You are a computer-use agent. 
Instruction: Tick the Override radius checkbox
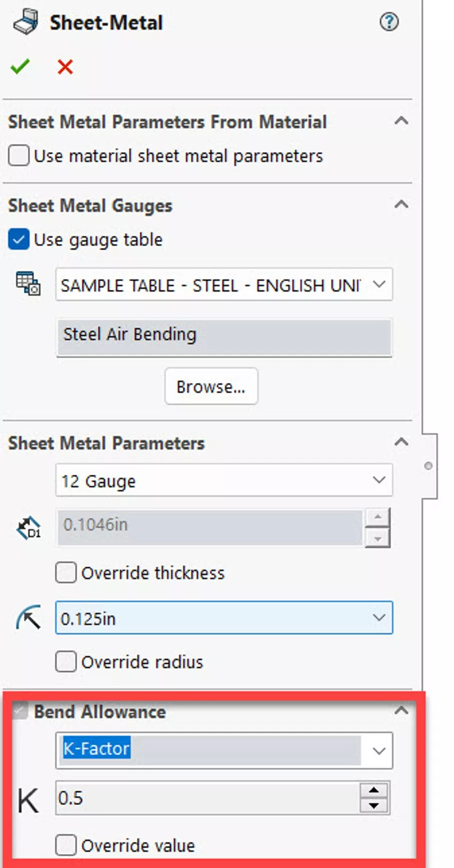[x=66, y=661]
